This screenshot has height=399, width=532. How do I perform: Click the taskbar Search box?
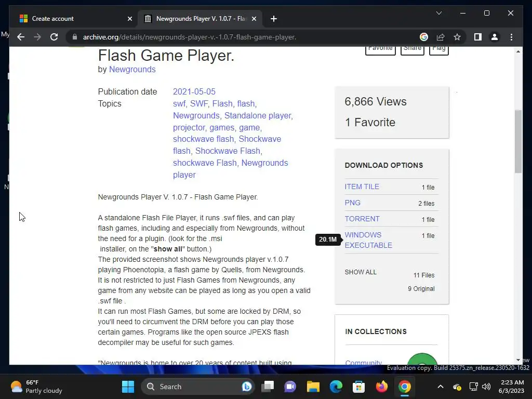point(197,387)
